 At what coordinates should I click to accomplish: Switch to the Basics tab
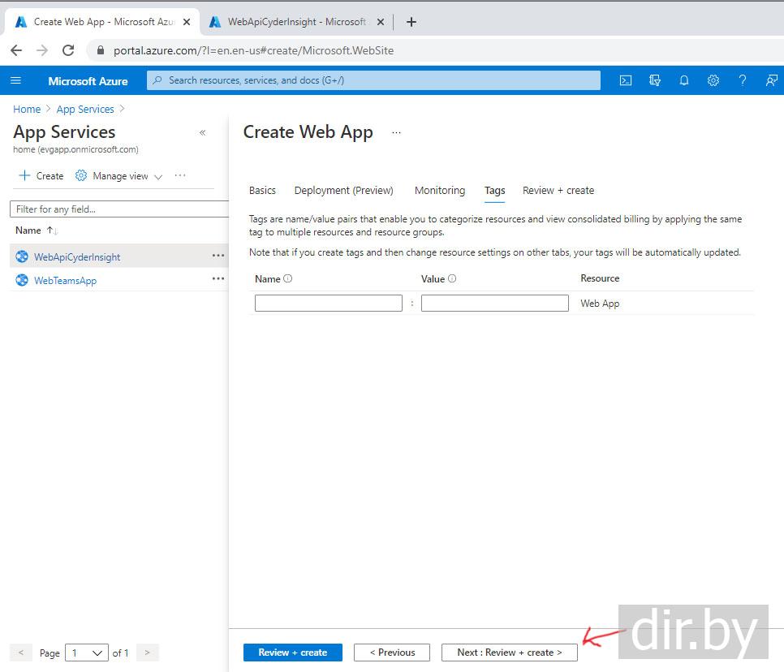(262, 190)
